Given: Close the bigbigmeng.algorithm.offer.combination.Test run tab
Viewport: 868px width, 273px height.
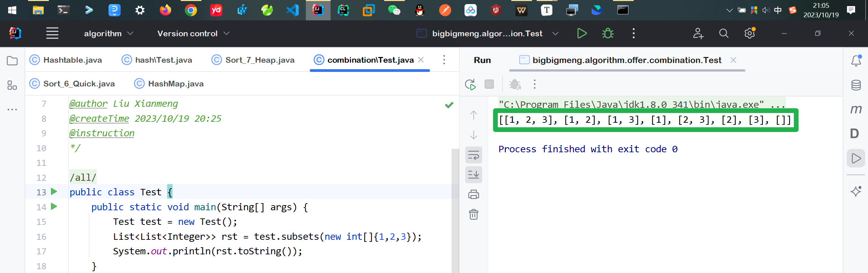Looking at the screenshot, I should pyautogui.click(x=733, y=60).
